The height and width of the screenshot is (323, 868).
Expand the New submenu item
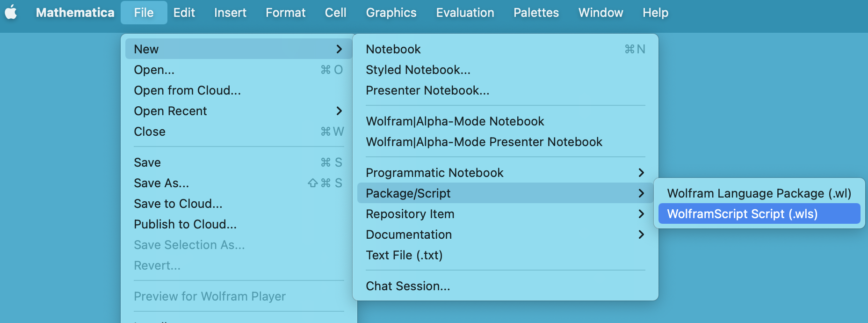pos(239,49)
